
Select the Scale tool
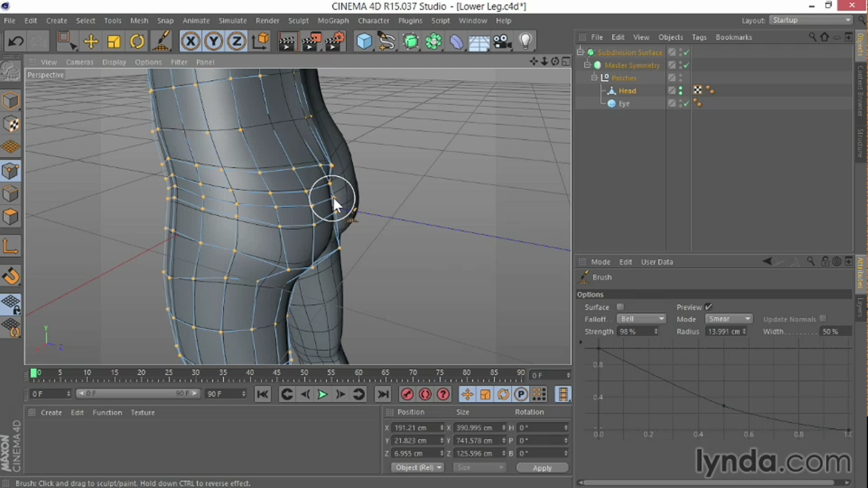[114, 42]
